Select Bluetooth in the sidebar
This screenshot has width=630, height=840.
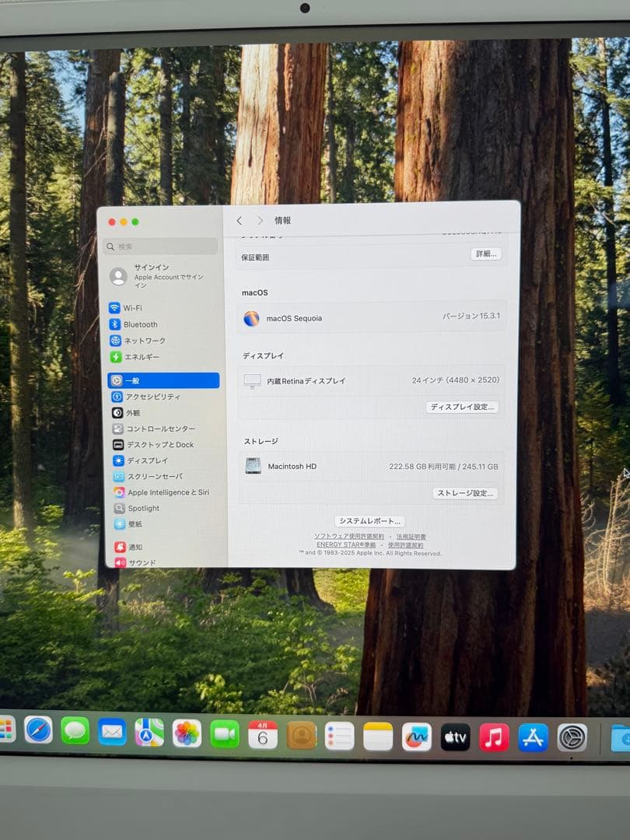140,324
